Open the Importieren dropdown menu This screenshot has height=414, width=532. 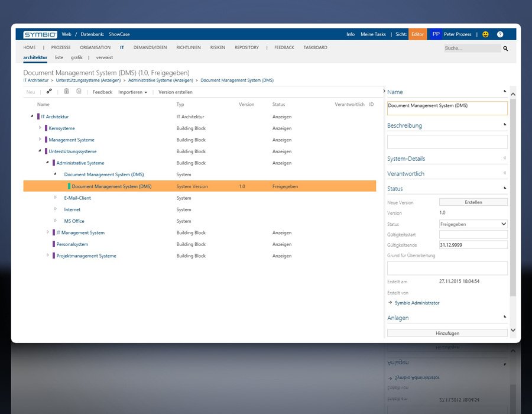click(132, 92)
